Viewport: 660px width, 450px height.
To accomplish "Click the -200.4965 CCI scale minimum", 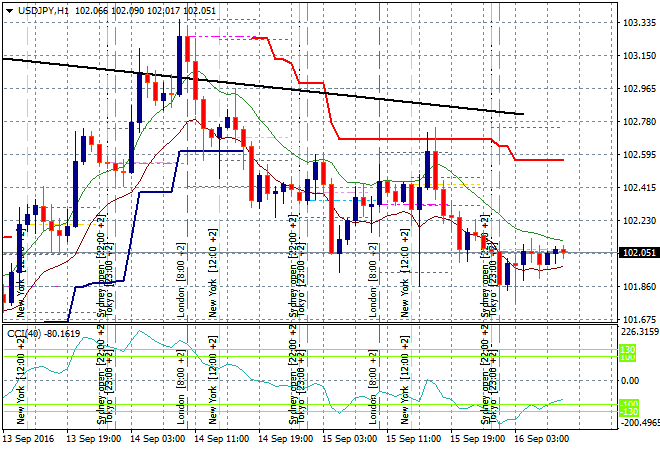I will 640,422.
